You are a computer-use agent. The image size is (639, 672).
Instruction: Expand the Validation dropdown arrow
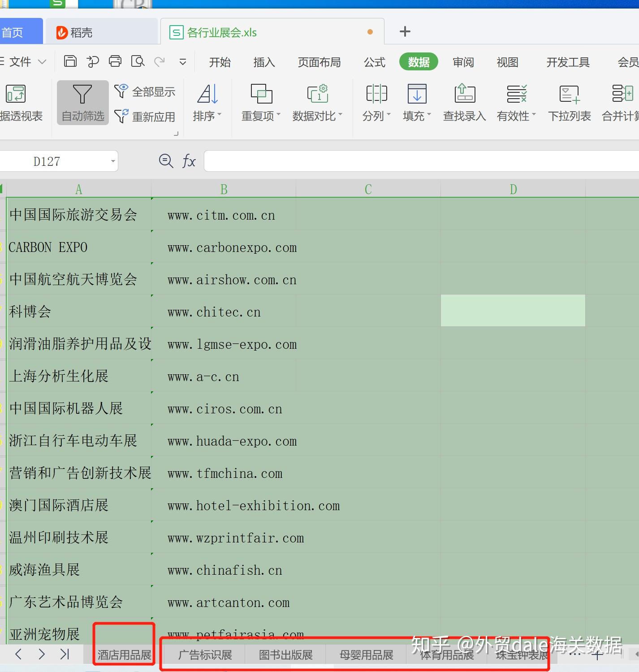tap(534, 116)
